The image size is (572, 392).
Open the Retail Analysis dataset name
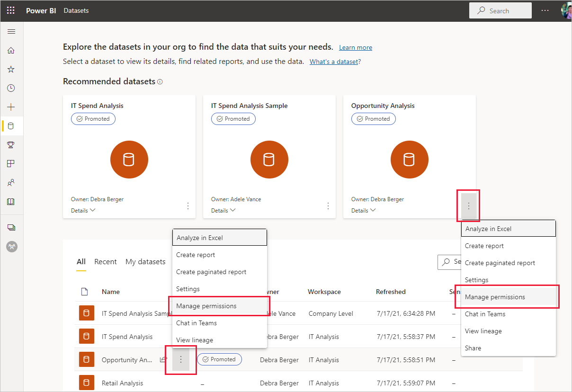pyautogui.click(x=122, y=383)
